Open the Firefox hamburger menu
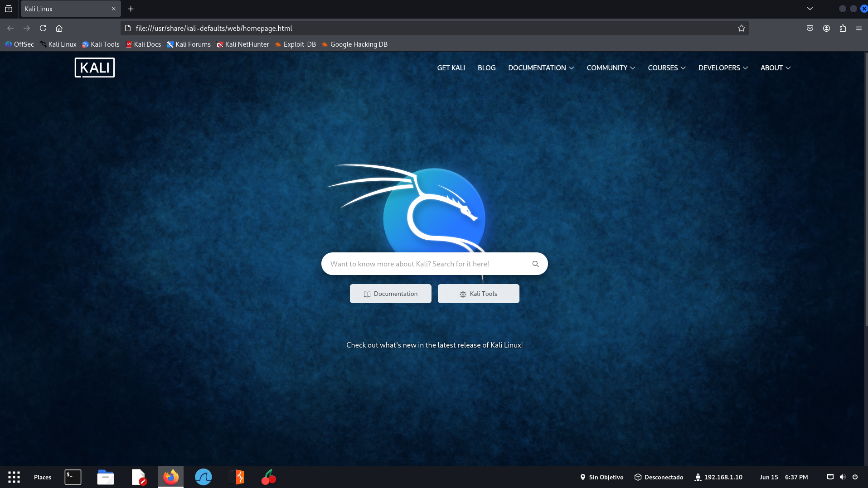Image resolution: width=868 pixels, height=488 pixels. pyautogui.click(x=859, y=28)
